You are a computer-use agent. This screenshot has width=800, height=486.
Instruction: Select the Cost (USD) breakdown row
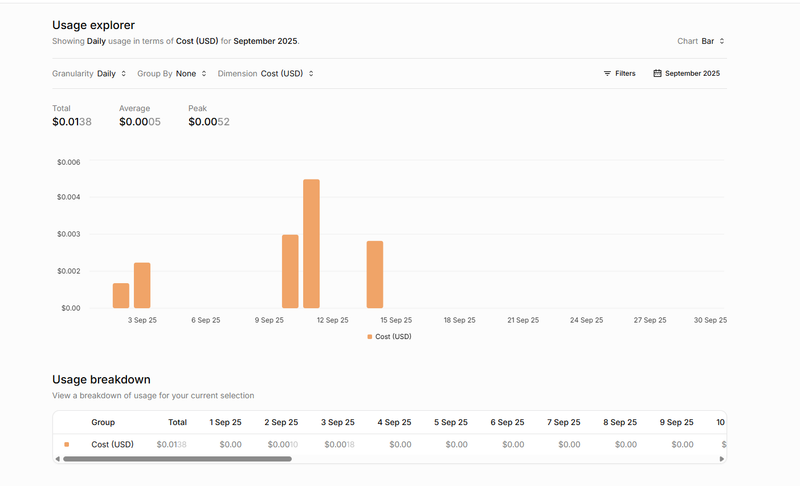(x=112, y=444)
